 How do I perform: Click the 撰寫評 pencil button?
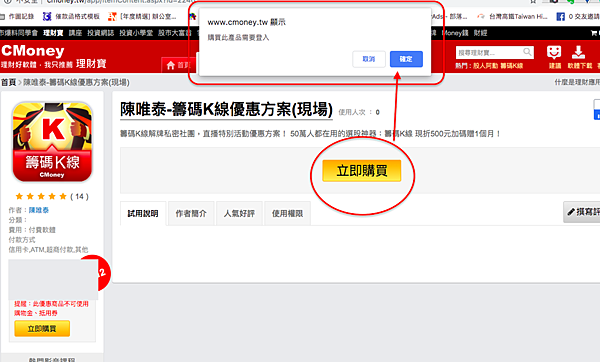coord(582,212)
